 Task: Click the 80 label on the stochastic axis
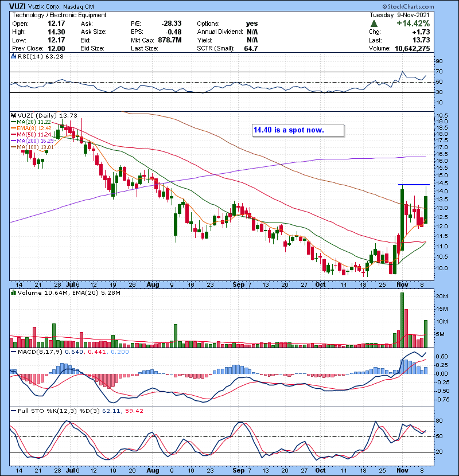[x=439, y=421]
